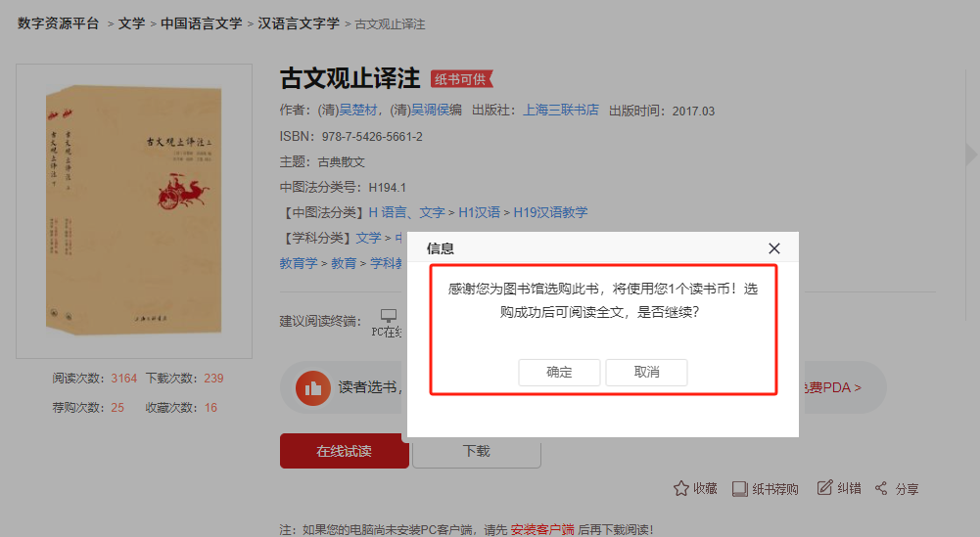Screen dimensions: 980x537
Task: Open H19汉语教学 classification link
Action: [550, 212]
